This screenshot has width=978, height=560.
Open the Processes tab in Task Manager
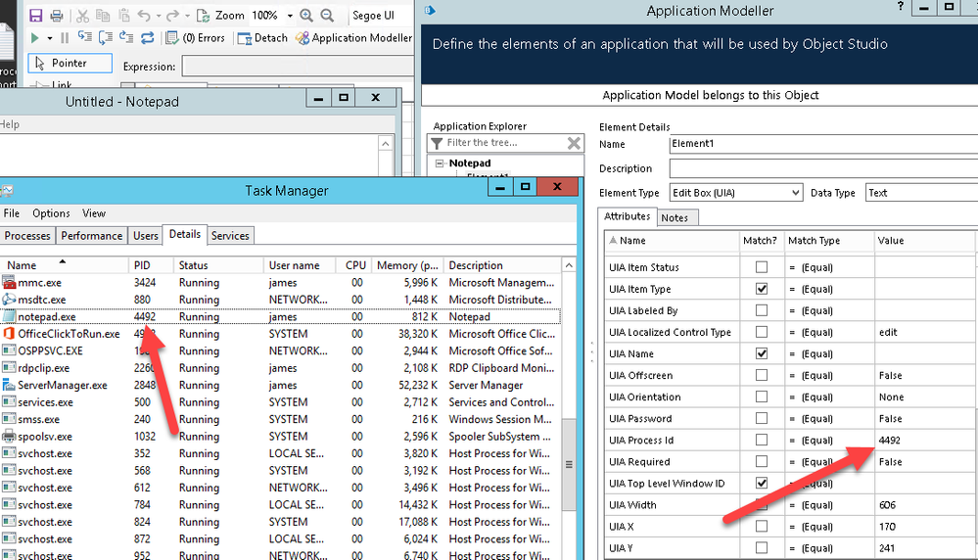tap(27, 236)
